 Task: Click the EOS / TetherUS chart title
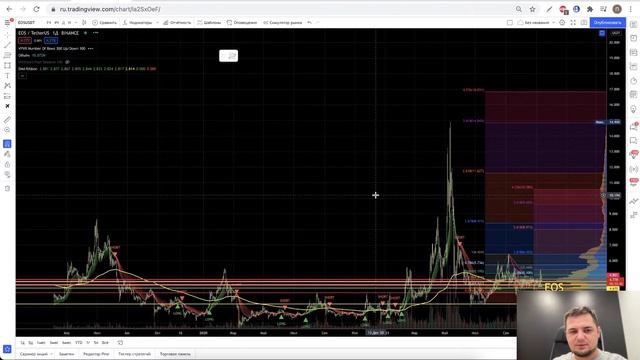coord(49,33)
